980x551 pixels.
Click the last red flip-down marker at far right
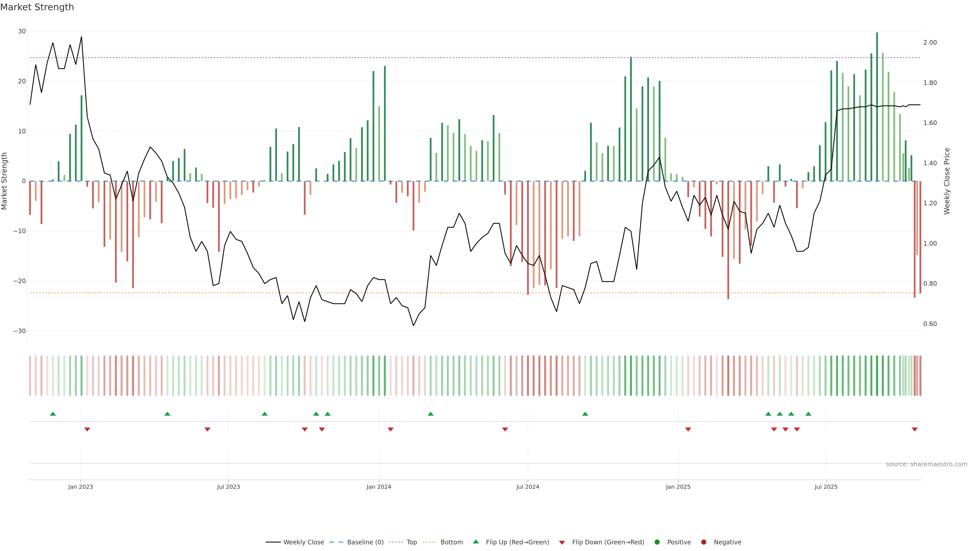[915, 429]
